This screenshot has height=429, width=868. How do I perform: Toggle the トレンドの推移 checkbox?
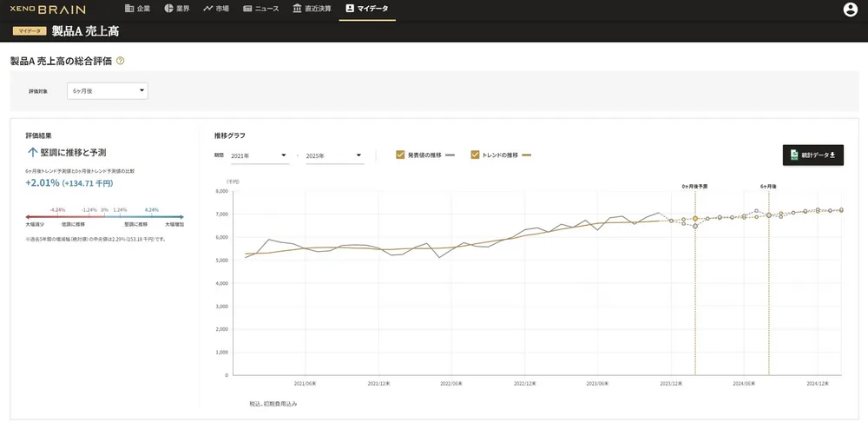(475, 155)
